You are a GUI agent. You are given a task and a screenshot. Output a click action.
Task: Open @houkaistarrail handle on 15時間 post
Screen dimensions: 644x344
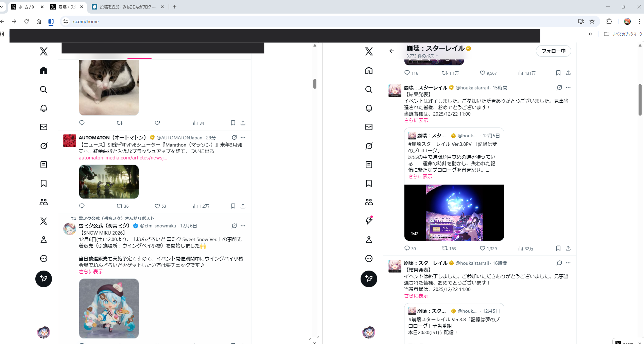point(472,88)
